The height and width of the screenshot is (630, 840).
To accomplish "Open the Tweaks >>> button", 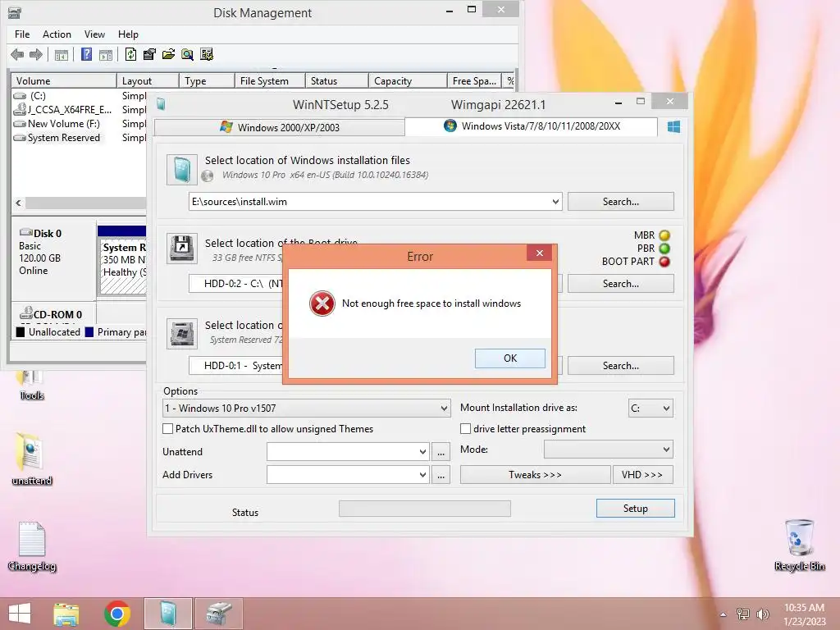I will [535, 475].
